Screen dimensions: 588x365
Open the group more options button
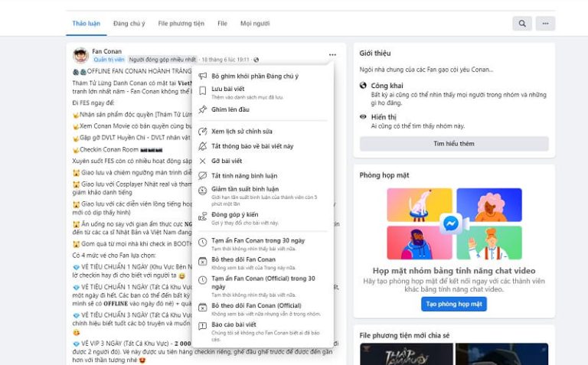(x=545, y=24)
